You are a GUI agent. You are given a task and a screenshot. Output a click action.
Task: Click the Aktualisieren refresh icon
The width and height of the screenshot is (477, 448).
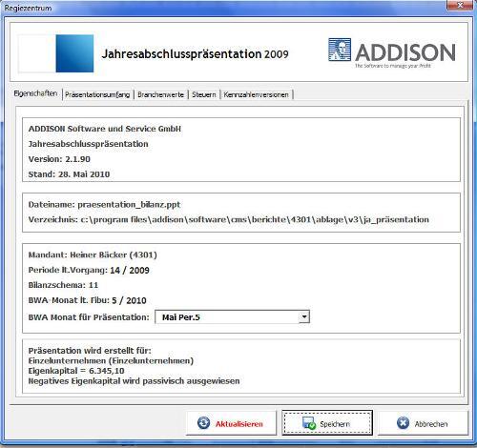pos(203,423)
